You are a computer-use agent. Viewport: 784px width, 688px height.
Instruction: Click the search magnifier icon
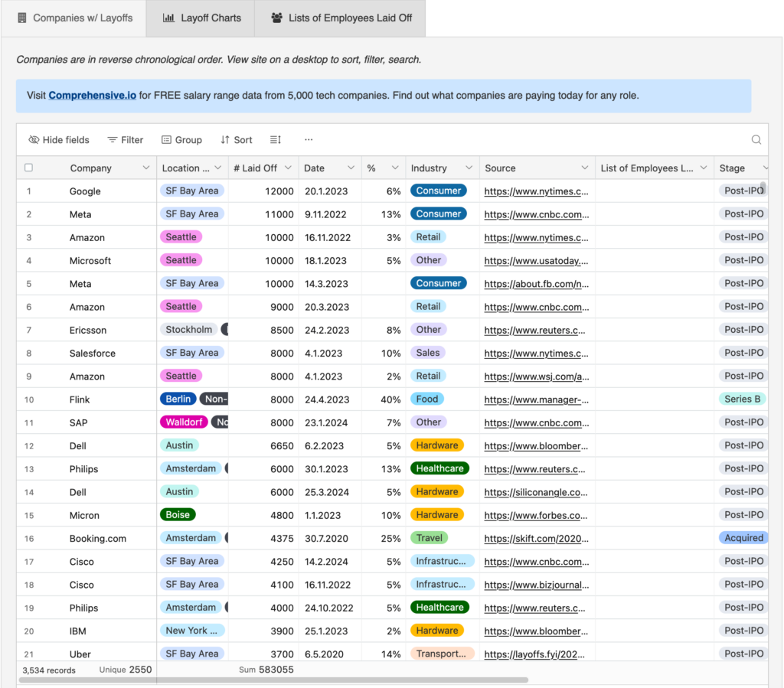pyautogui.click(x=756, y=140)
